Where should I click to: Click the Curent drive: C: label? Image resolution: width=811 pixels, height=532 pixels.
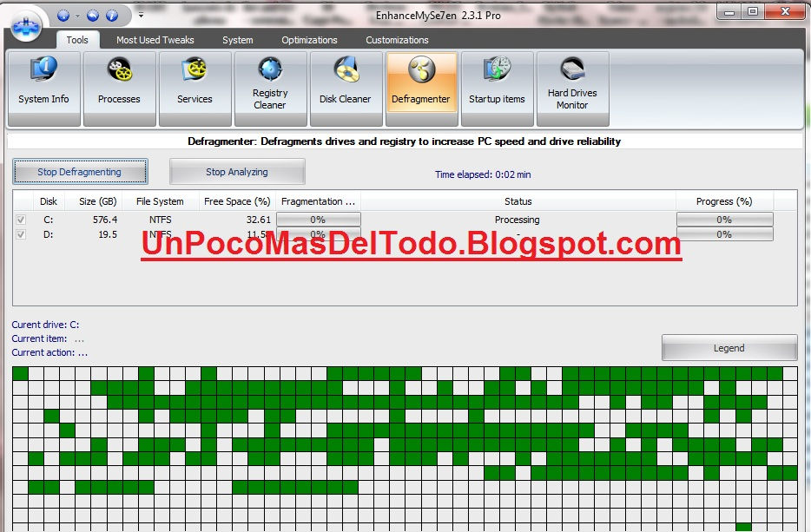pos(45,325)
